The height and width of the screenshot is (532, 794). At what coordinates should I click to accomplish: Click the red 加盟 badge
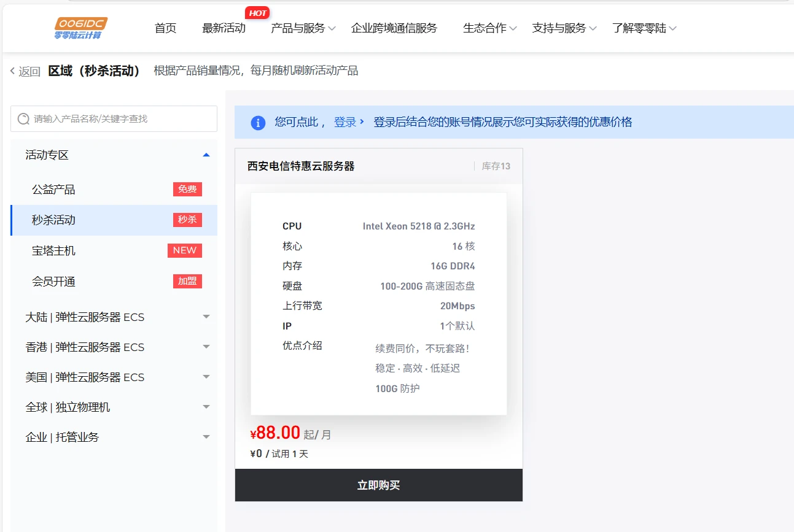pyautogui.click(x=187, y=281)
